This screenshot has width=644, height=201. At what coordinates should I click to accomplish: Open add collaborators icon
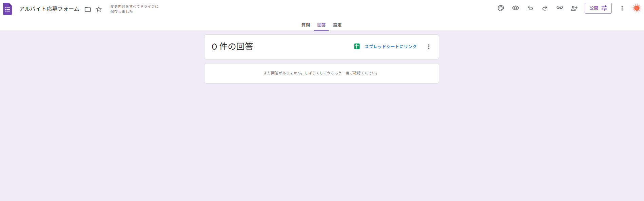point(574,8)
